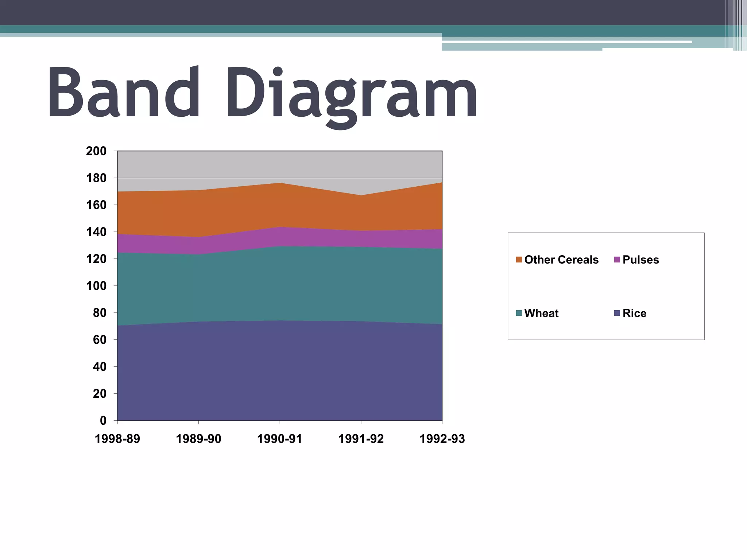Click the Other Cereals orange legend swatch
This screenshot has width=747, height=560.
[x=519, y=260]
